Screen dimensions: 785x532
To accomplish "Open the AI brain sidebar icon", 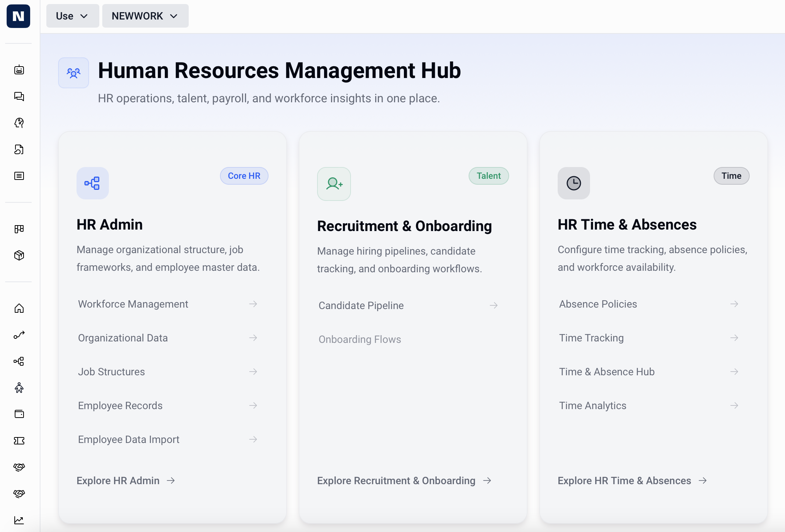I will click(19, 123).
